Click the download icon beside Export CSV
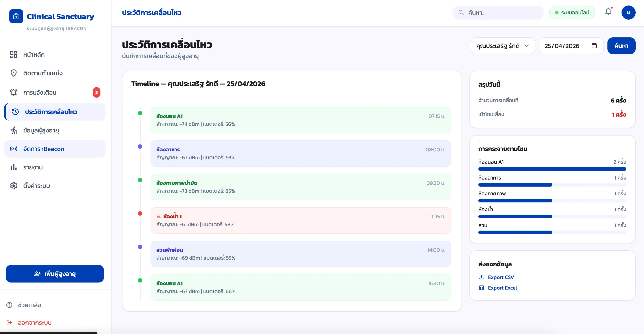This screenshot has height=334, width=644. [x=481, y=277]
